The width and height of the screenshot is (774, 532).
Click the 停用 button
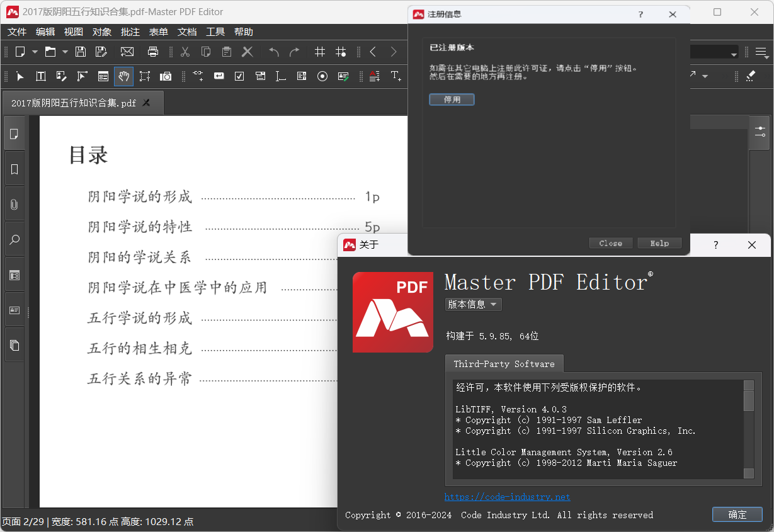[452, 99]
